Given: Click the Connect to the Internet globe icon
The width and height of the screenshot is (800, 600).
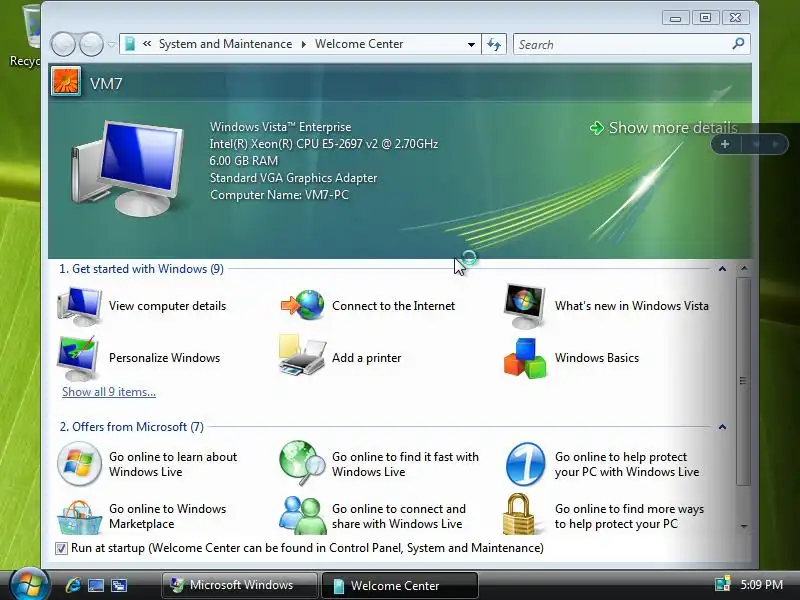Looking at the screenshot, I should (303, 305).
